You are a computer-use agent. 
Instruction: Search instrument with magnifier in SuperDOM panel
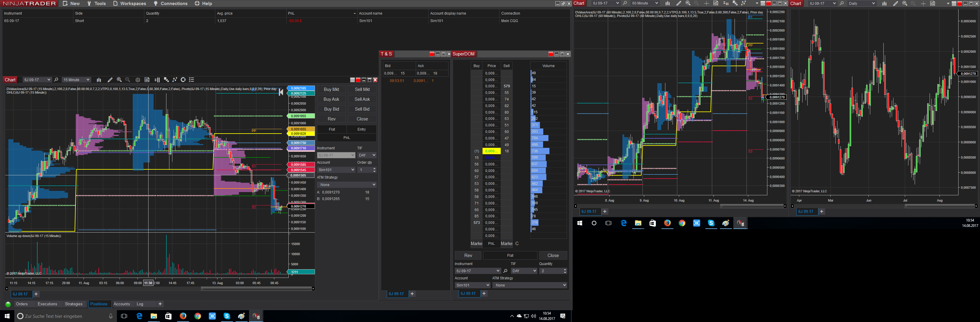coord(505,271)
